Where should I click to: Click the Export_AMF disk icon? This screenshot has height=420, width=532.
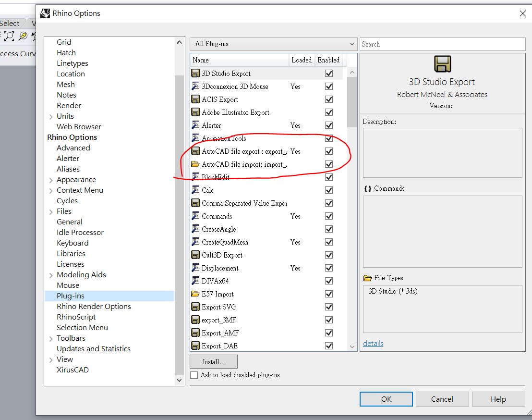point(195,333)
